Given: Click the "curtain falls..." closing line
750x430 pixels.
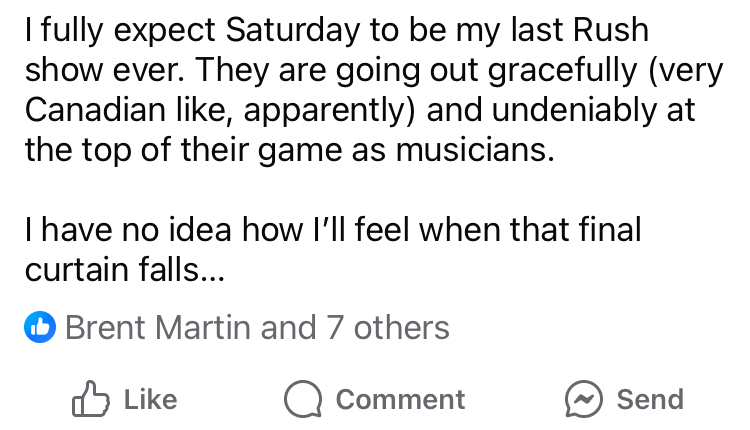Looking at the screenshot, I should [124, 269].
